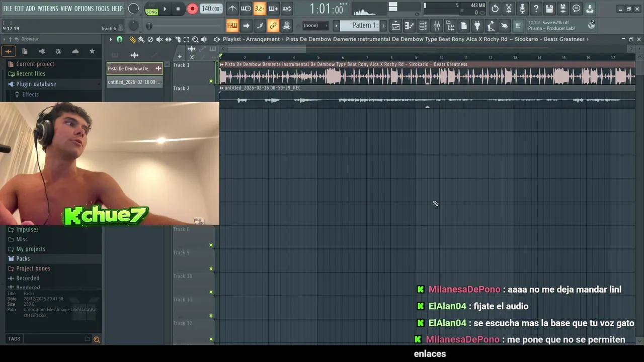
Task: Open the EDIT menu
Action: (19, 9)
